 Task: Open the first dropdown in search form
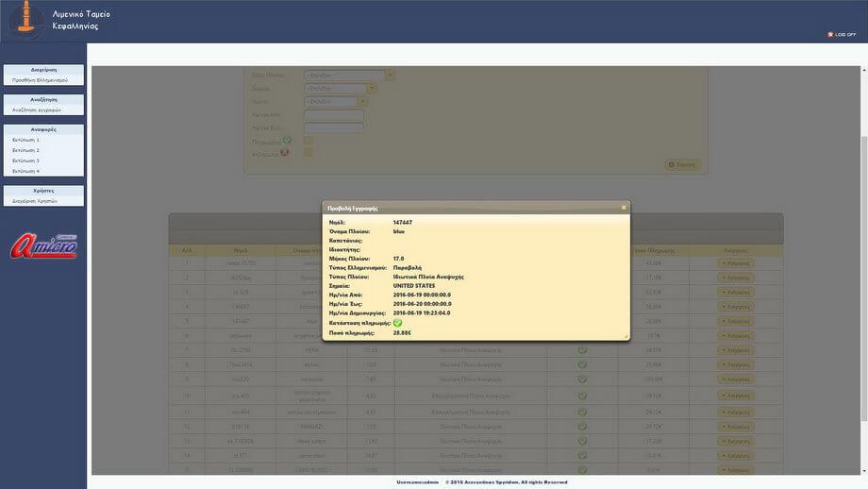coord(349,76)
